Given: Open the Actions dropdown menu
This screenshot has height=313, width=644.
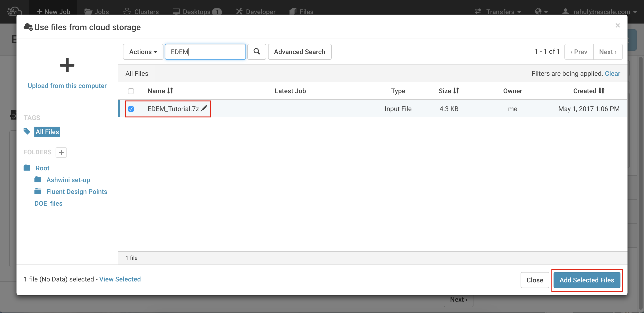Looking at the screenshot, I should point(143,52).
